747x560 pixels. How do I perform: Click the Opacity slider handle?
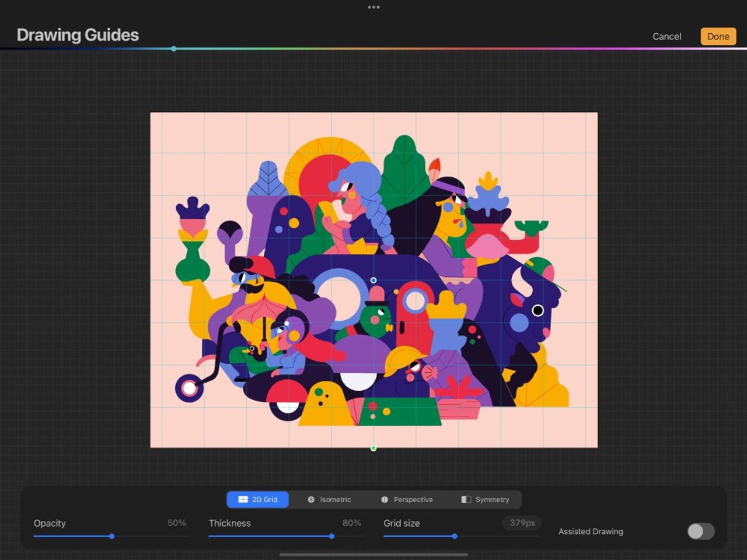click(112, 535)
